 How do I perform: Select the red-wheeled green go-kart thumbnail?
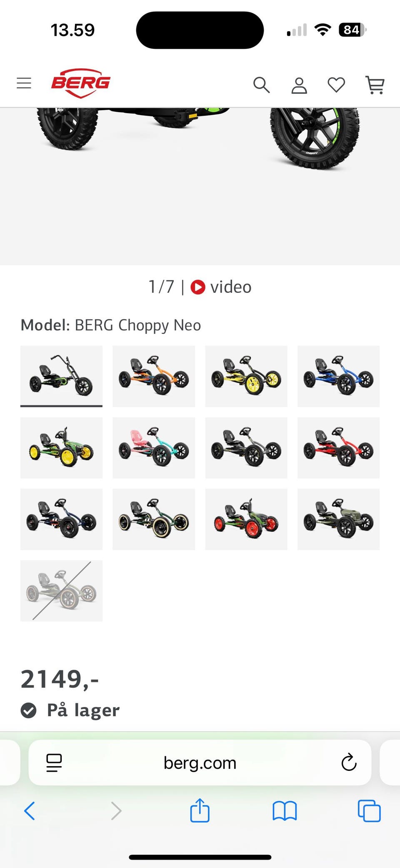click(246, 519)
